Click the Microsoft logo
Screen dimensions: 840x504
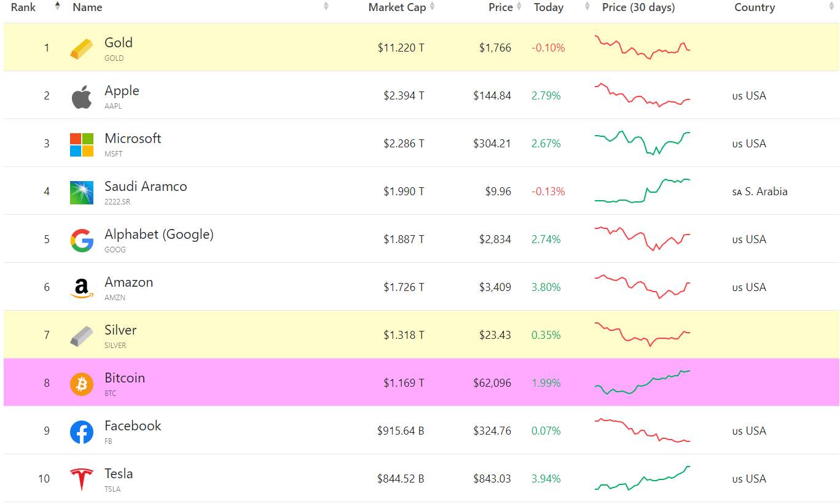[82, 145]
